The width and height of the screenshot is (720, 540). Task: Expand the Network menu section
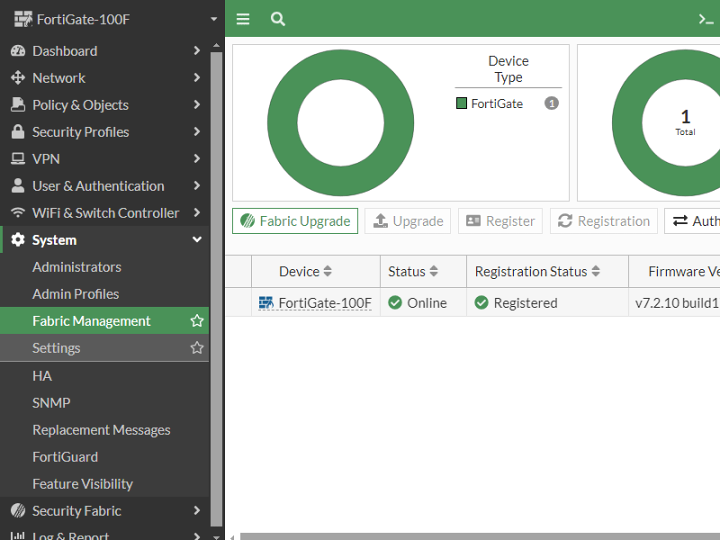pyautogui.click(x=197, y=78)
